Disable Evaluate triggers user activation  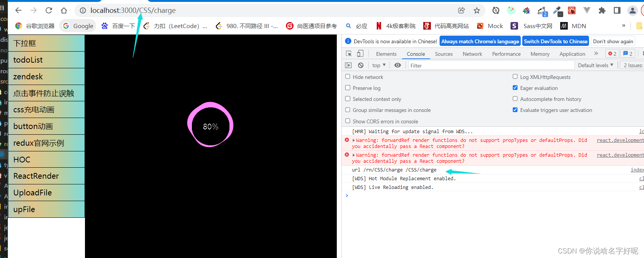[515, 110]
